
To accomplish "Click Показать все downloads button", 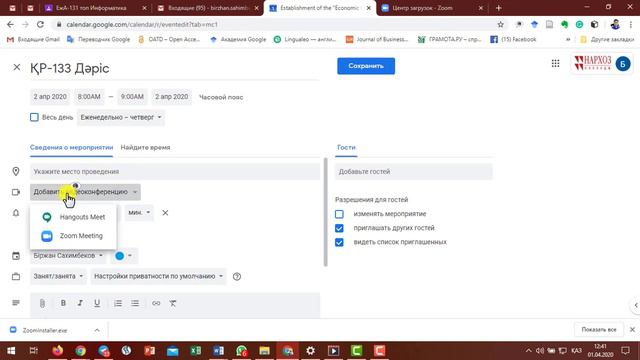I will [599, 329].
